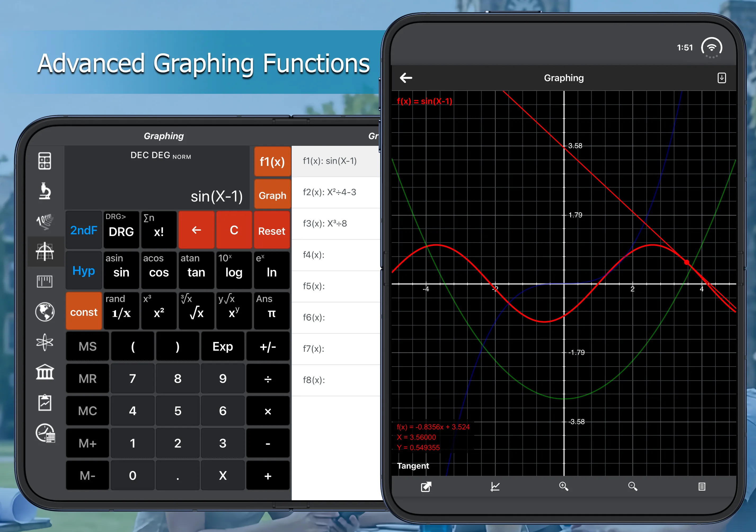Screen dimensions: 756x532
Task: Open the basic calculator sidebar icon
Action: coord(45,161)
